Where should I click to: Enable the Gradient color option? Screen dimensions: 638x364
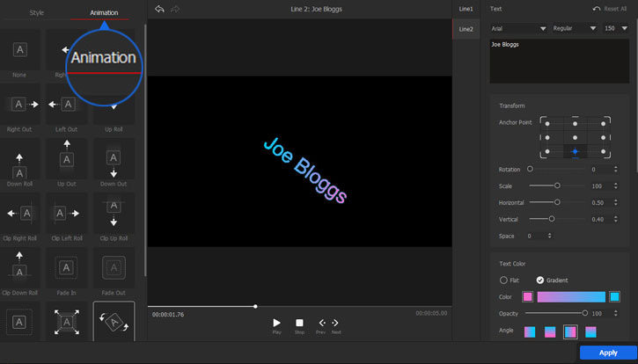(540, 280)
